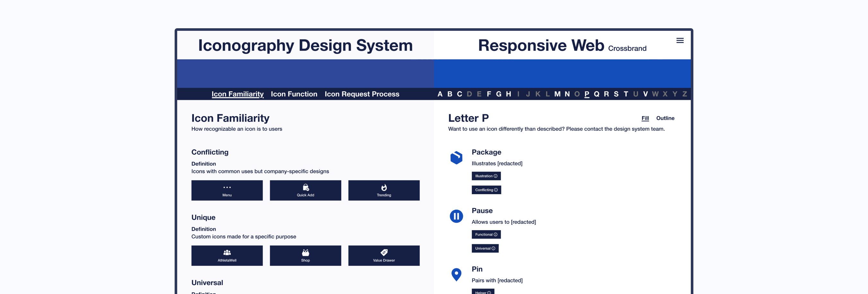868x294 pixels.
Task: Jump to letter M in alphabet
Action: point(557,94)
